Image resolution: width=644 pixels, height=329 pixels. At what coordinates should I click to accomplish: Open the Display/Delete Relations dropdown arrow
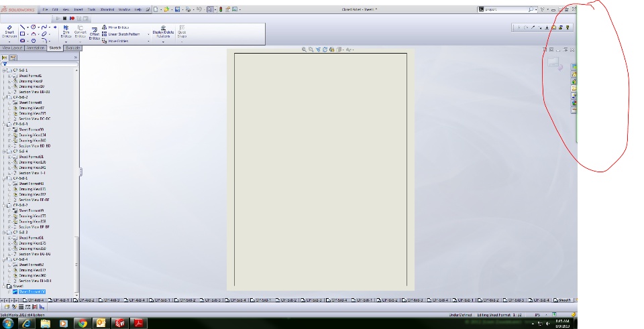coord(163,42)
